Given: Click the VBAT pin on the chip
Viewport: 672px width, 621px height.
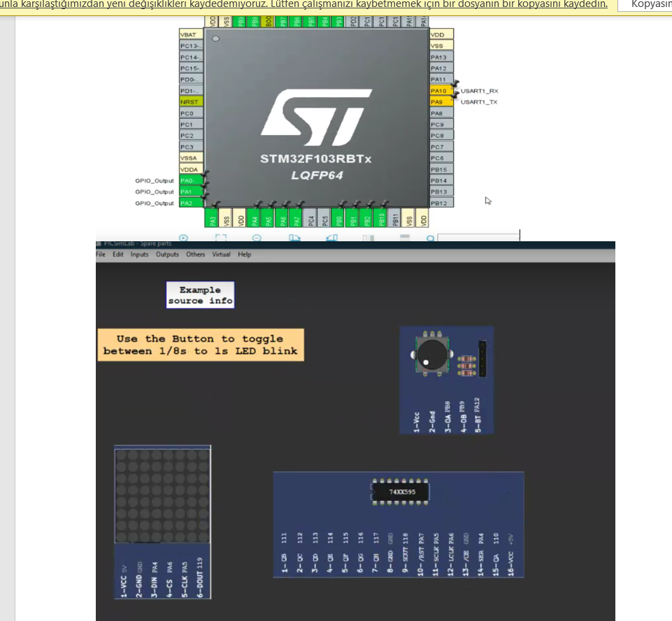Looking at the screenshot, I should click(189, 34).
